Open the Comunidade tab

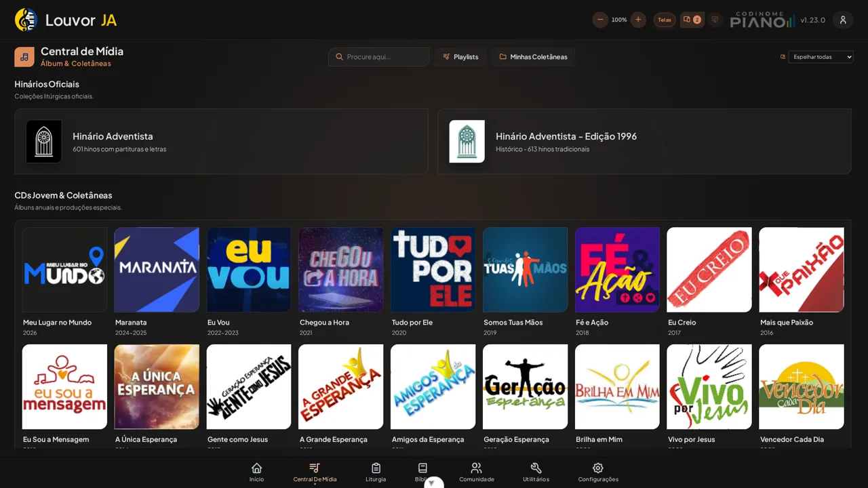pyautogui.click(x=477, y=472)
